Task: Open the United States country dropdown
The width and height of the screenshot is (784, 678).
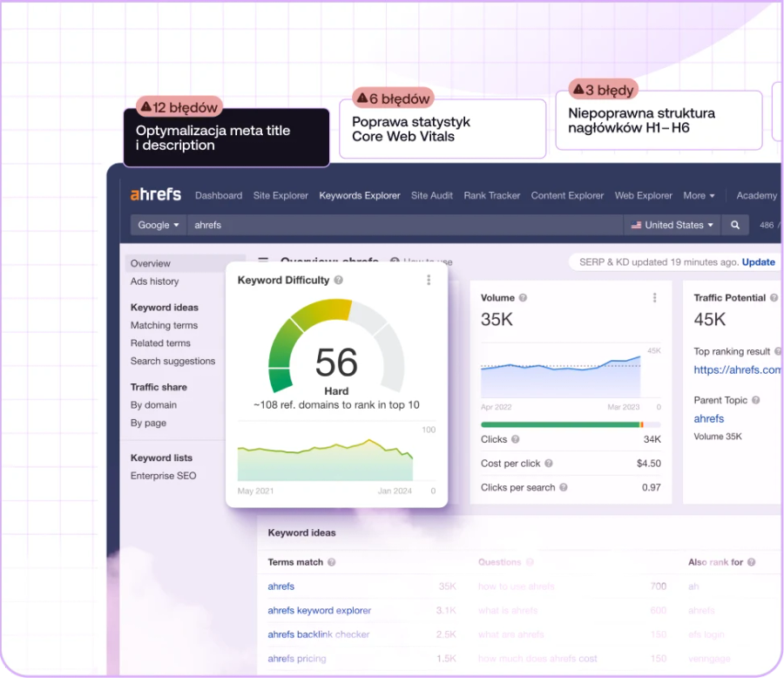Action: tap(672, 225)
